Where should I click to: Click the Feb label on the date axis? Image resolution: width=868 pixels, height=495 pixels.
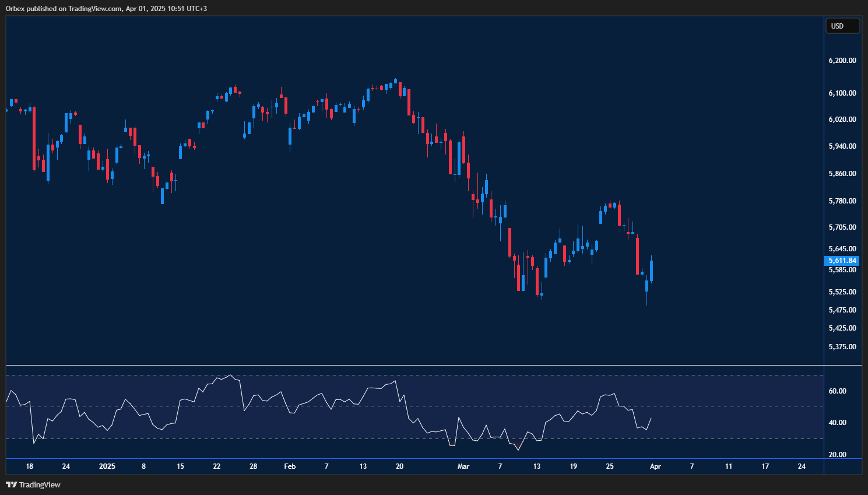[x=290, y=466]
